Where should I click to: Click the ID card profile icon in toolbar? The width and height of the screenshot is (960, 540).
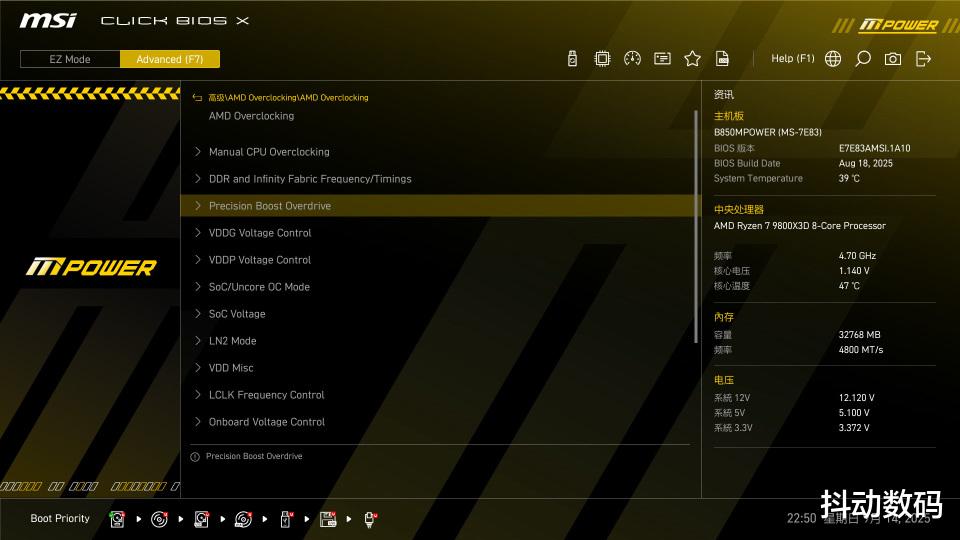pos(662,59)
